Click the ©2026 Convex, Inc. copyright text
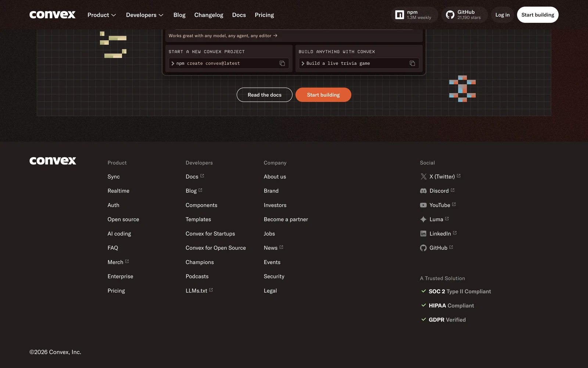The width and height of the screenshot is (588, 368). tap(55, 352)
